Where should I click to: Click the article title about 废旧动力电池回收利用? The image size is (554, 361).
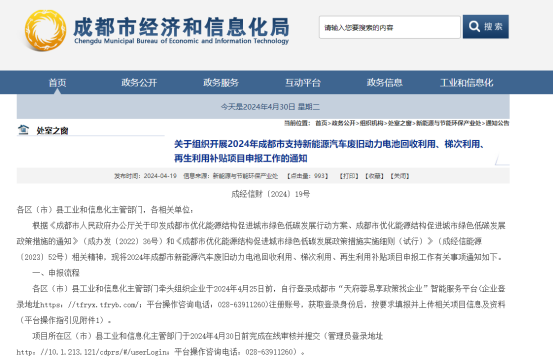(x=329, y=151)
